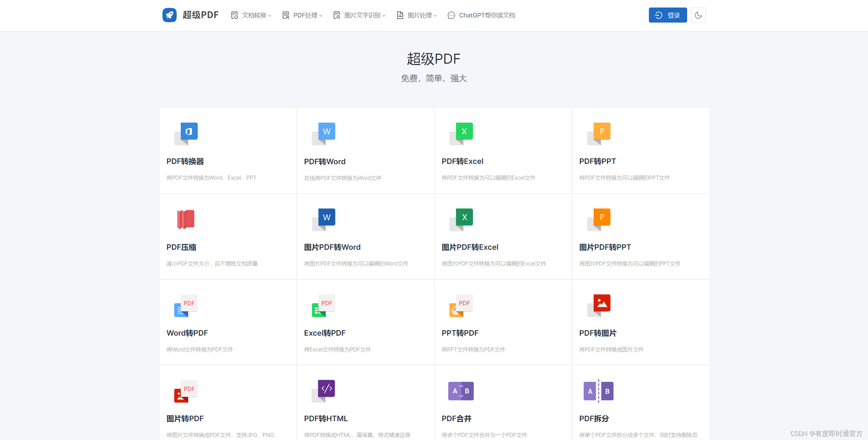Viewport: 868px width, 440px height.
Task: Open the 图片PDF转Word card title
Action: coord(332,247)
